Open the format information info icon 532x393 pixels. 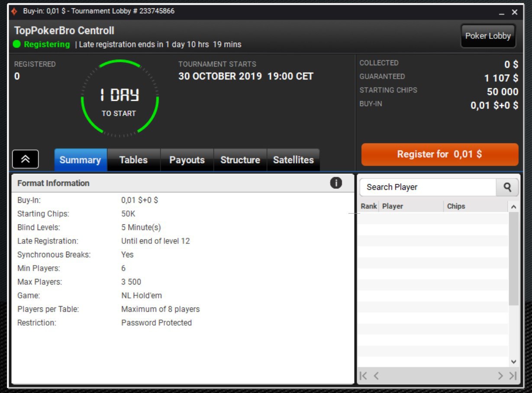click(336, 183)
